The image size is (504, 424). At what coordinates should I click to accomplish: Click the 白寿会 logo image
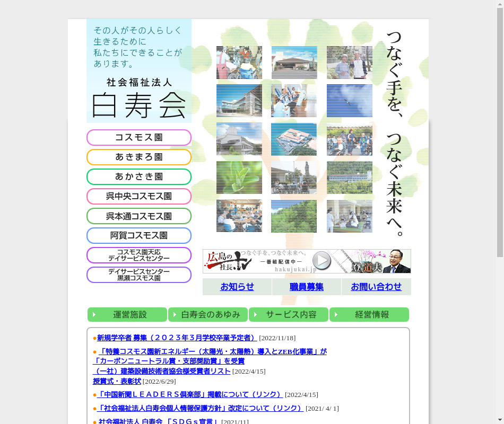click(x=139, y=99)
